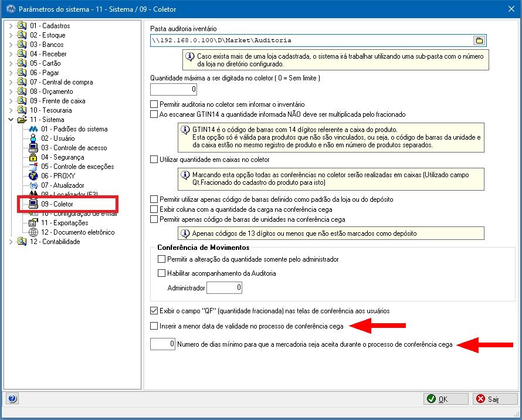Click the 08 - Orçamento folder icon
522x420 pixels.
[22, 92]
